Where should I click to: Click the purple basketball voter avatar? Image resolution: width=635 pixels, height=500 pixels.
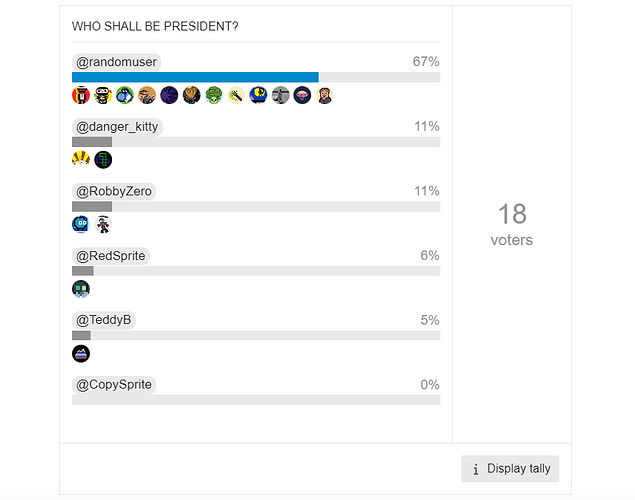(169, 96)
